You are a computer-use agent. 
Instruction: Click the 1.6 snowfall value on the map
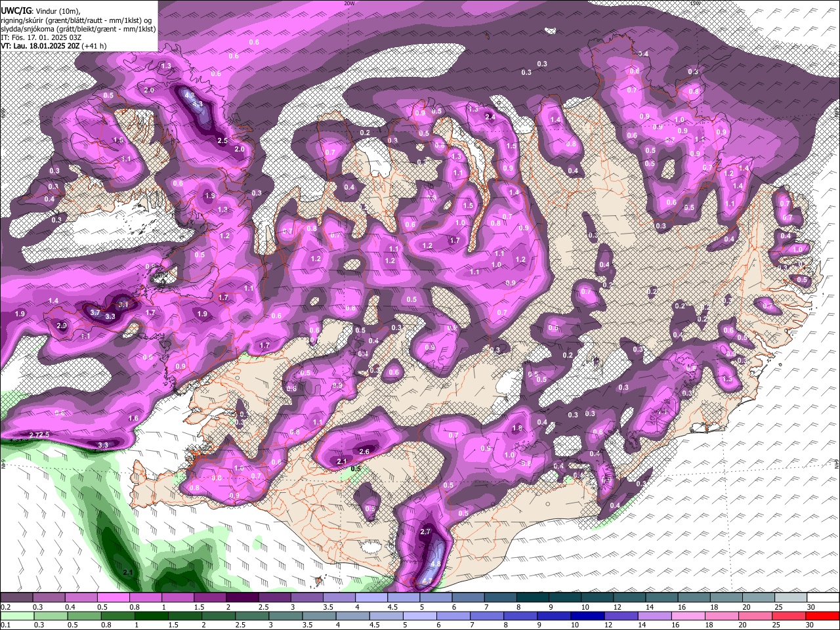tap(133, 418)
